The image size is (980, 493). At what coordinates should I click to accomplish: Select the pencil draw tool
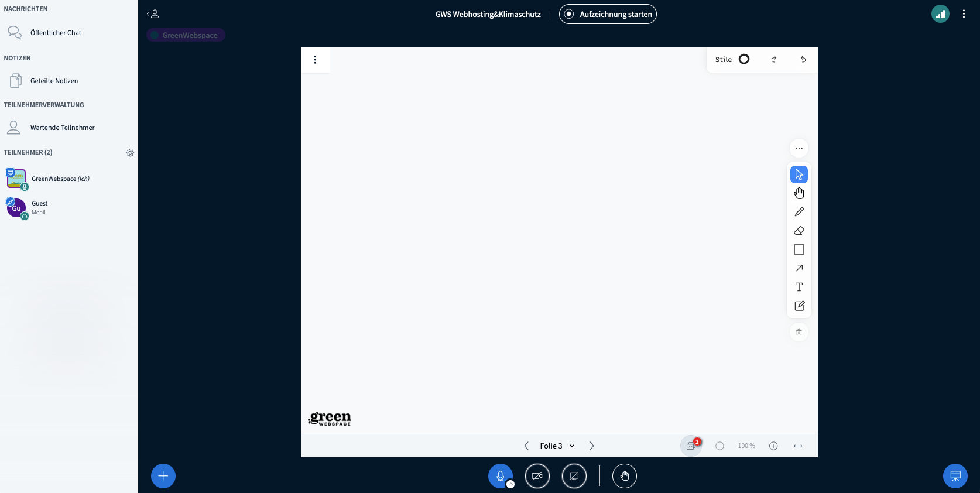799,212
